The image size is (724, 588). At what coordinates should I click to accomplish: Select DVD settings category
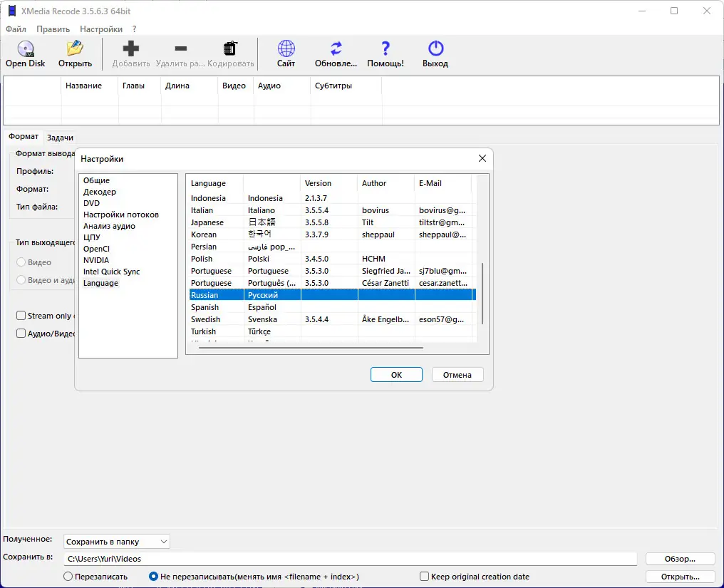click(x=91, y=203)
